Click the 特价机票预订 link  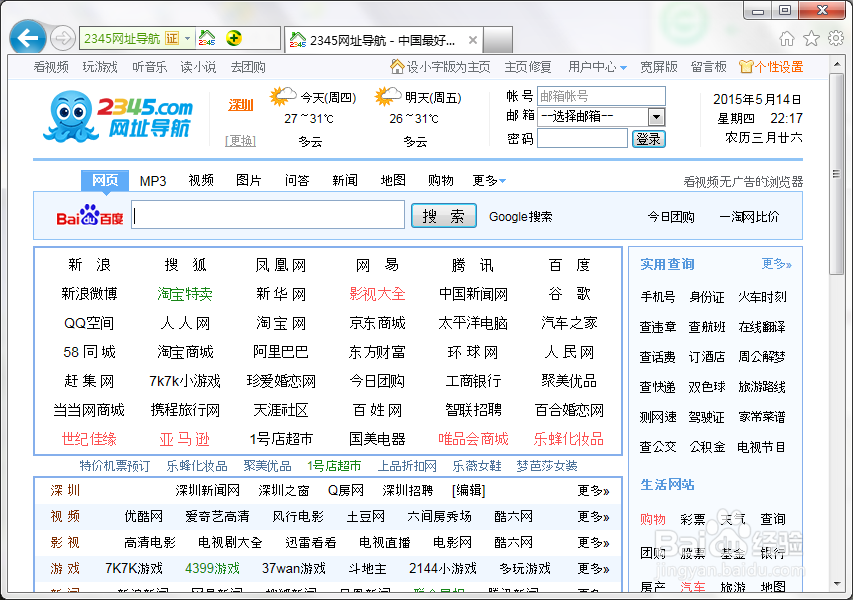[114, 466]
